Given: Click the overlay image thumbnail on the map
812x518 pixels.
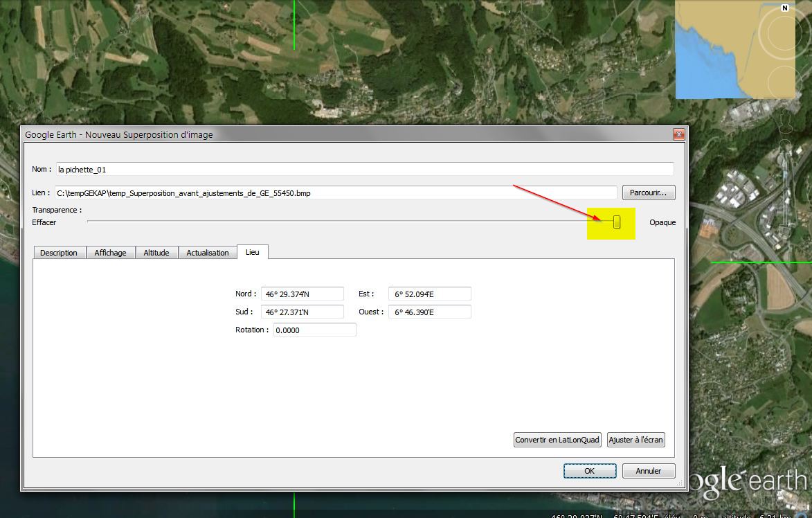Looking at the screenshot, I should coord(735,49).
